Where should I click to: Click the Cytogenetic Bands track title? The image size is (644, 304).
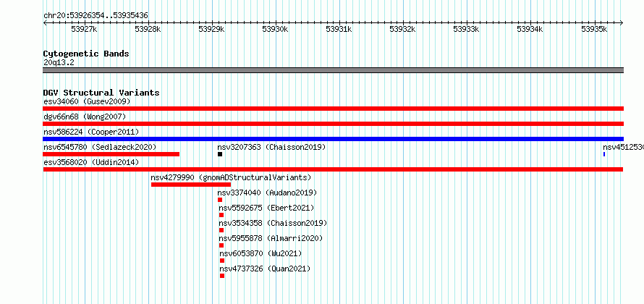coord(86,54)
